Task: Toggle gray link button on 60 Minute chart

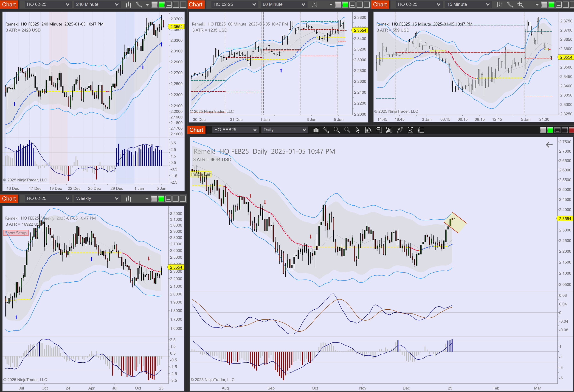Action: click(x=338, y=4)
